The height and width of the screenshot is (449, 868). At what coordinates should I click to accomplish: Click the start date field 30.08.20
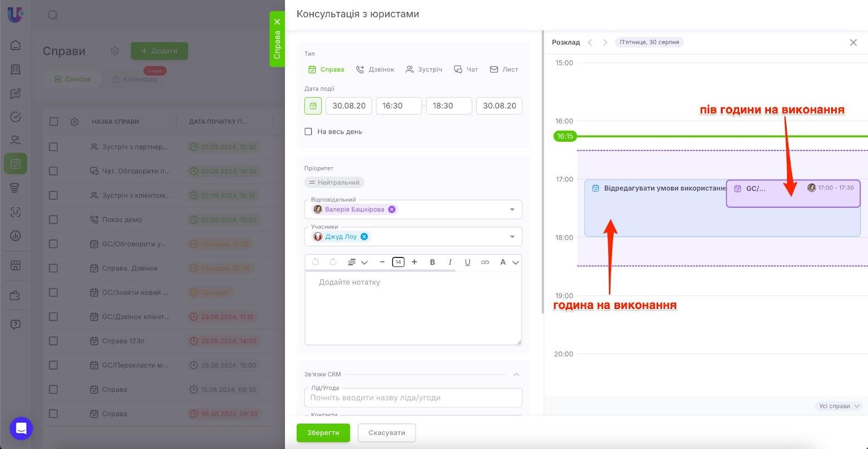click(x=349, y=106)
